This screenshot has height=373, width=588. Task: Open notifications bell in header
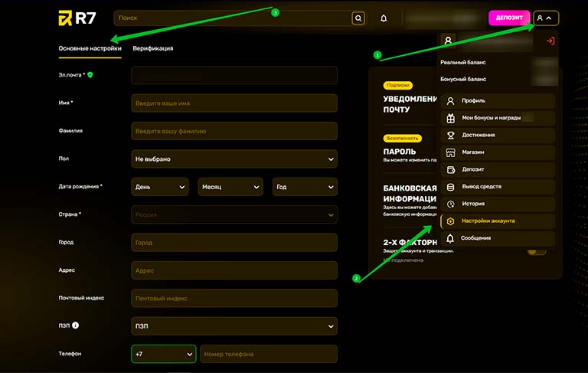(x=384, y=18)
